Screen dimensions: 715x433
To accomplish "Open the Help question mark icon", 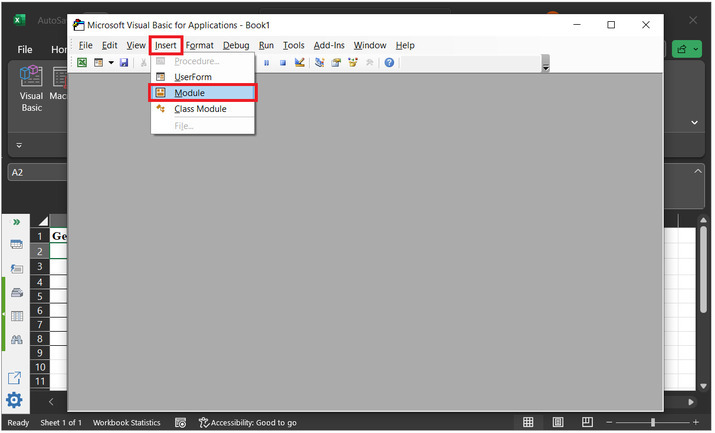I will point(389,63).
